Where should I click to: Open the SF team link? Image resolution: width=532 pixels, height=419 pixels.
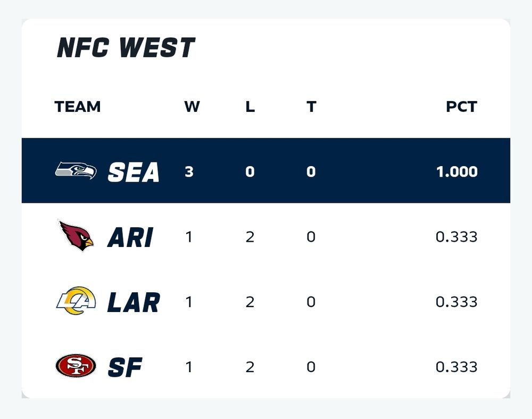click(125, 367)
